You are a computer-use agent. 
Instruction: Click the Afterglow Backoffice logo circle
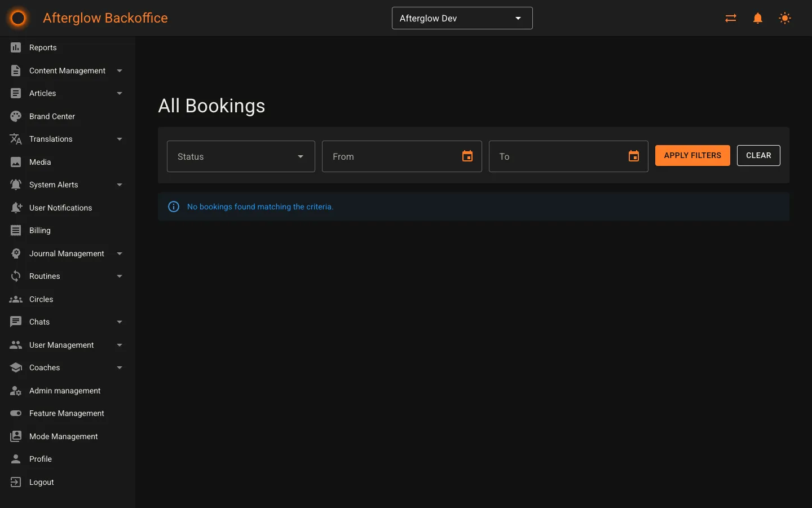click(x=17, y=18)
